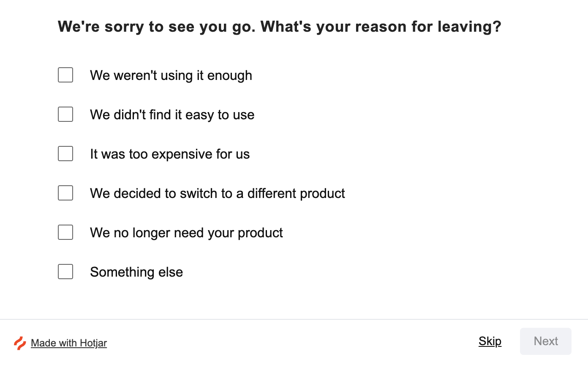Click the 'What's your reason for leaving?' question text
This screenshot has height=368, width=588.
click(x=380, y=27)
